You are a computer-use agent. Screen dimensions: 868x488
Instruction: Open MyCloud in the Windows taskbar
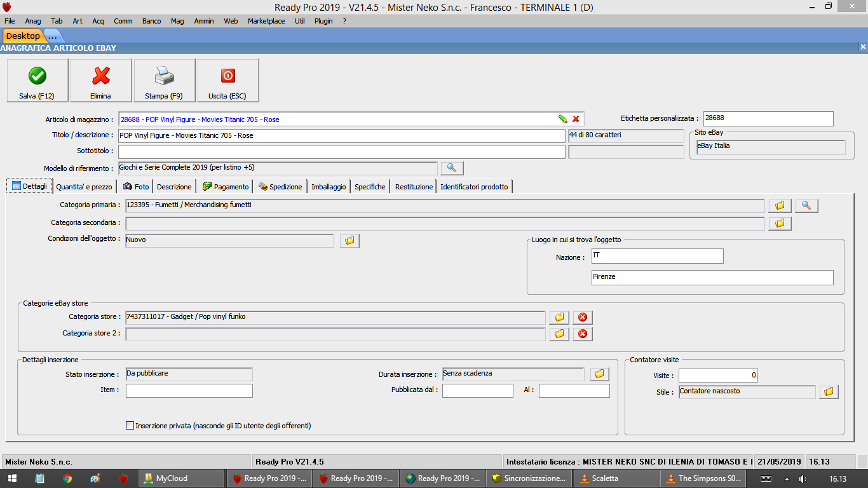181,478
